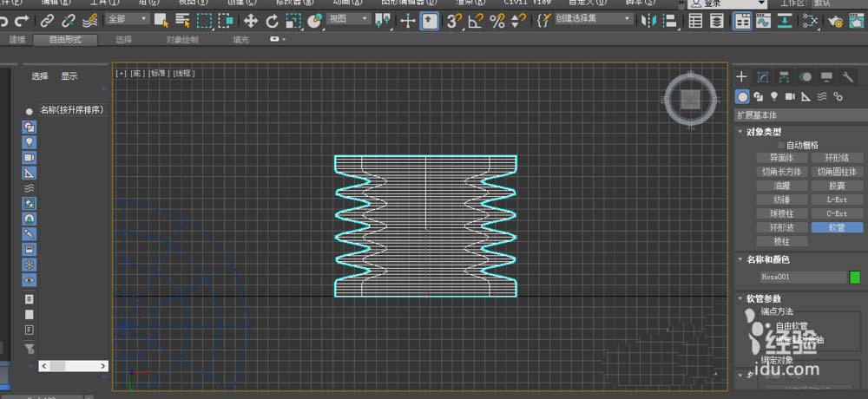Click the Redo arrow in the toolbar
Image resolution: width=868 pixels, height=399 pixels.
coord(22,21)
